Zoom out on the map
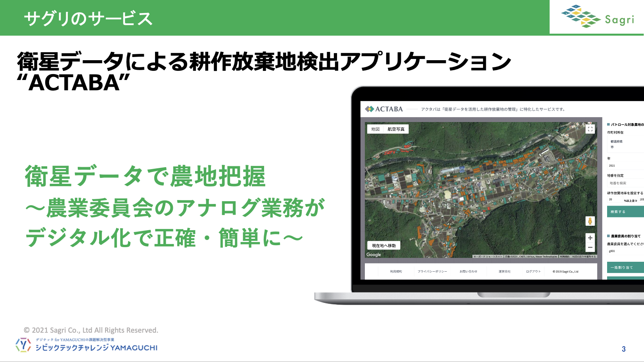The image size is (644, 362). [x=590, y=247]
